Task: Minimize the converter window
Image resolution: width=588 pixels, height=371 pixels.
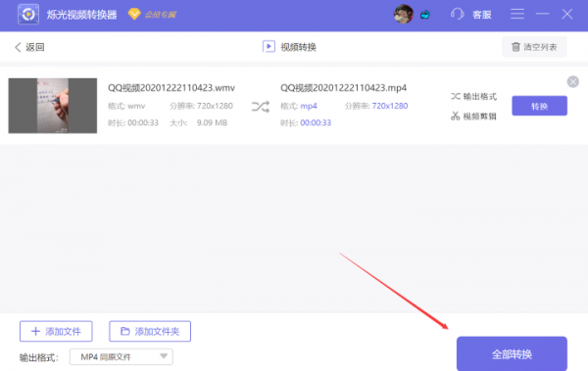Action: [542, 14]
